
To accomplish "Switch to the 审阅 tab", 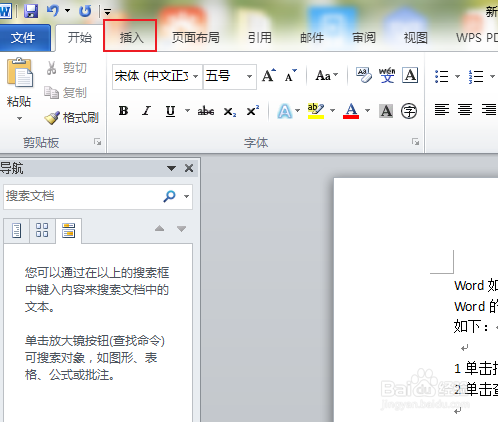I will pyautogui.click(x=364, y=37).
